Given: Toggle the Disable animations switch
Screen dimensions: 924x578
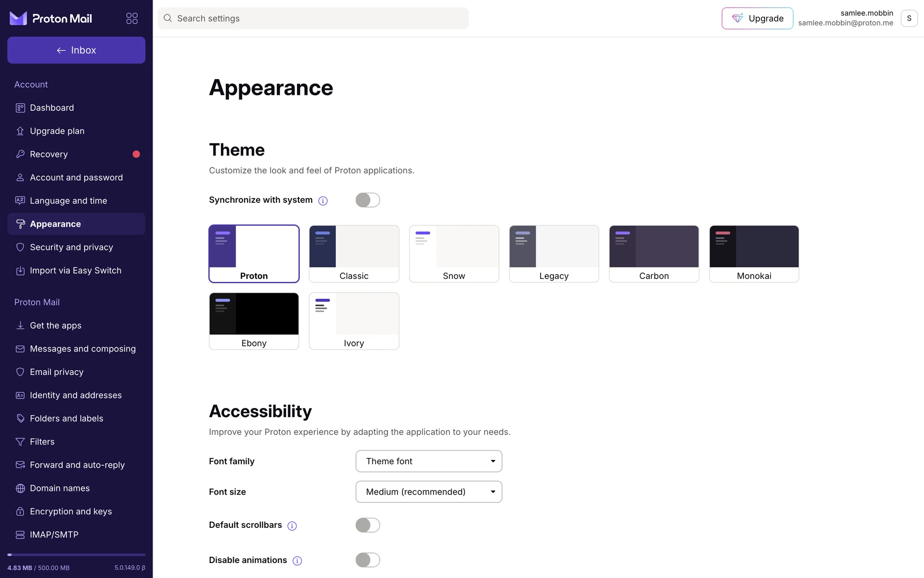Looking at the screenshot, I should pyautogui.click(x=368, y=560).
